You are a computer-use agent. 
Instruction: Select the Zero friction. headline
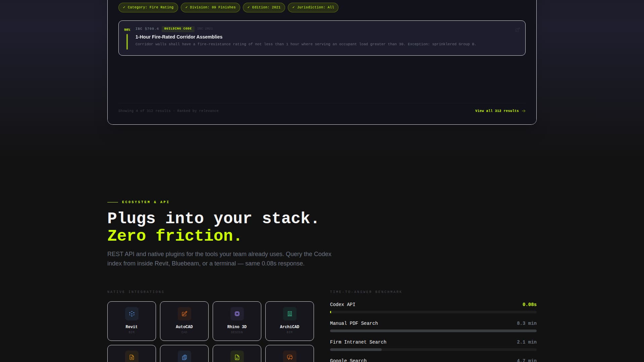coord(174,236)
